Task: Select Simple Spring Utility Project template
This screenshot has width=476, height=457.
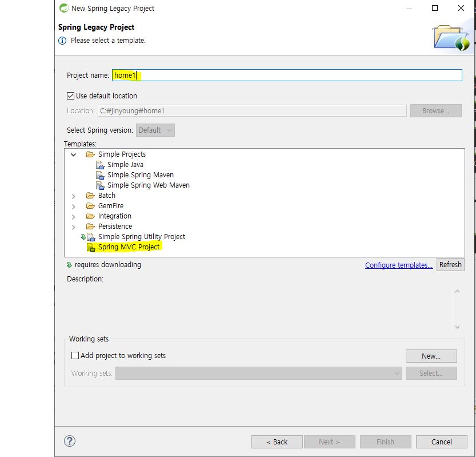Action: [x=142, y=236]
